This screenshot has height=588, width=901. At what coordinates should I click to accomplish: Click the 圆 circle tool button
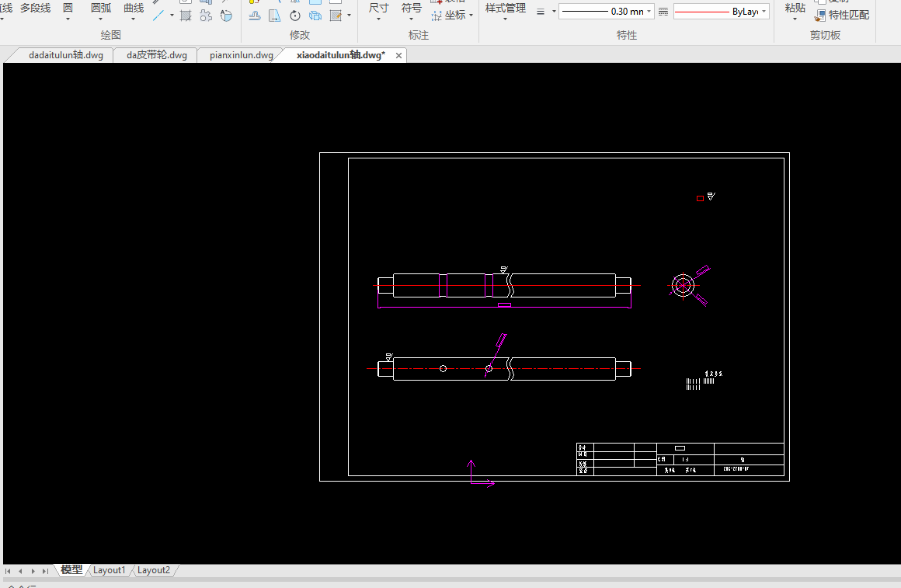pyautogui.click(x=68, y=8)
